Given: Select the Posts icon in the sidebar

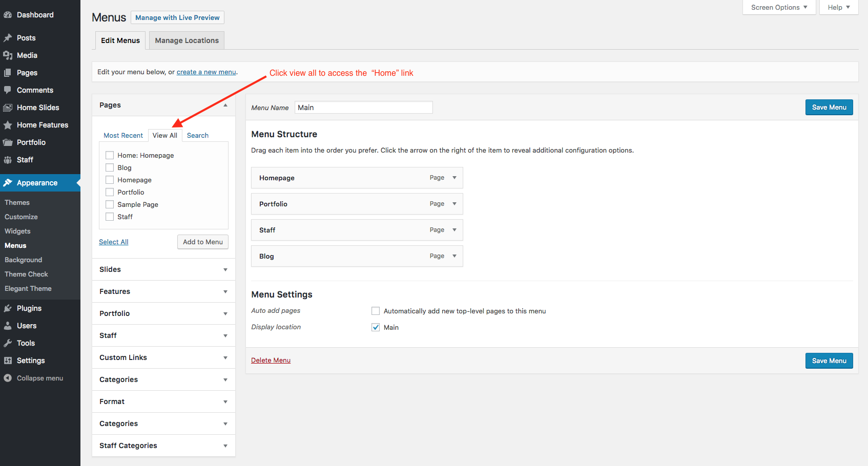Looking at the screenshot, I should (9, 37).
